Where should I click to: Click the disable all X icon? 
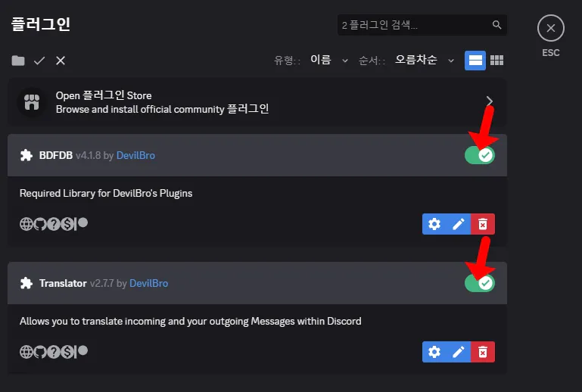pyautogui.click(x=61, y=61)
